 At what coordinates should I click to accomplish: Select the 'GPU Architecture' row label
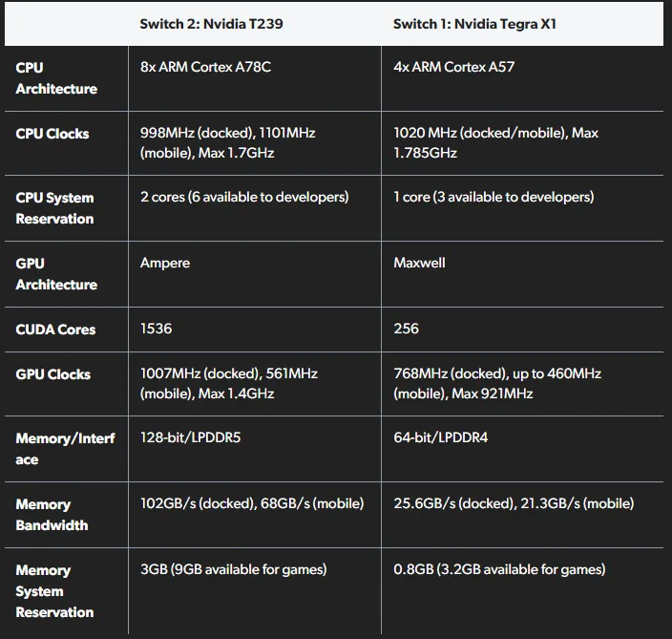pyautogui.click(x=56, y=273)
